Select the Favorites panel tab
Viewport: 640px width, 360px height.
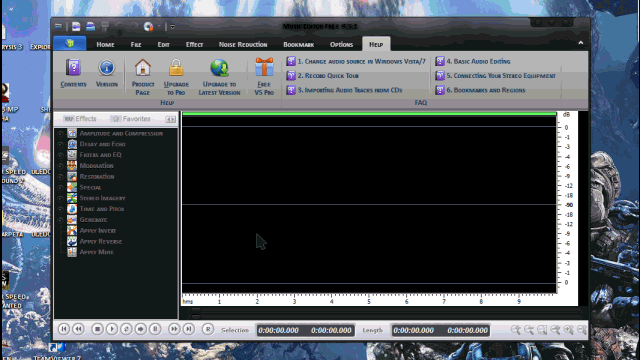tap(131, 119)
